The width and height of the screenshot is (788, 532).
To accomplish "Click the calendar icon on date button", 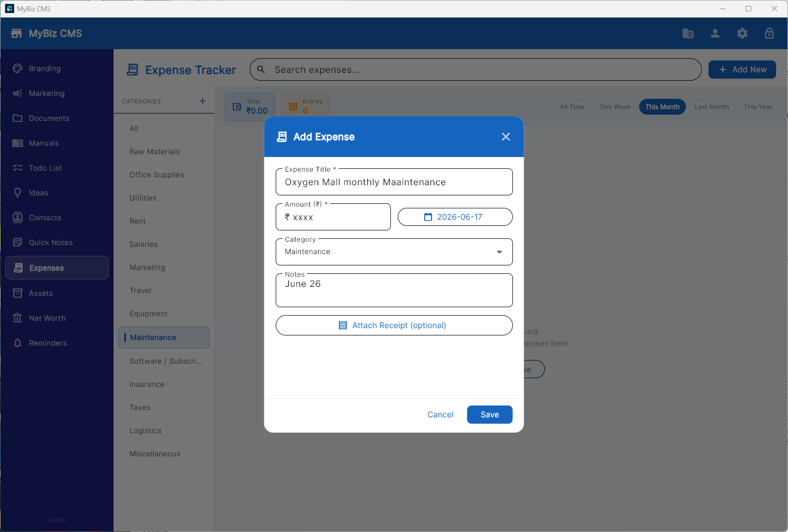I will pos(428,217).
